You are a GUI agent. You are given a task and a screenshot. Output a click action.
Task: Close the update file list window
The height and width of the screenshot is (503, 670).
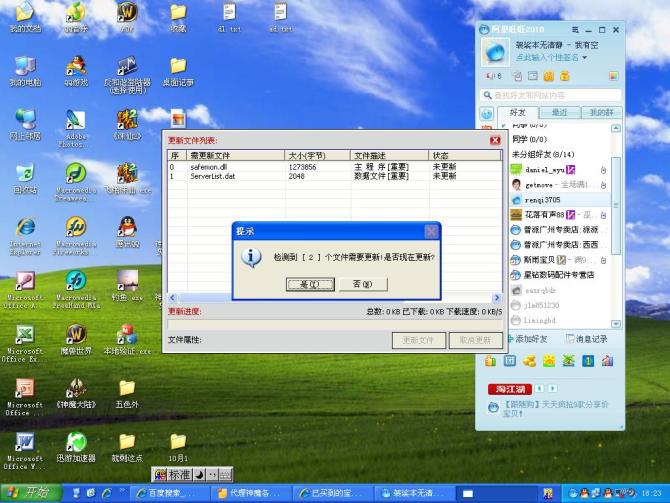(x=495, y=140)
